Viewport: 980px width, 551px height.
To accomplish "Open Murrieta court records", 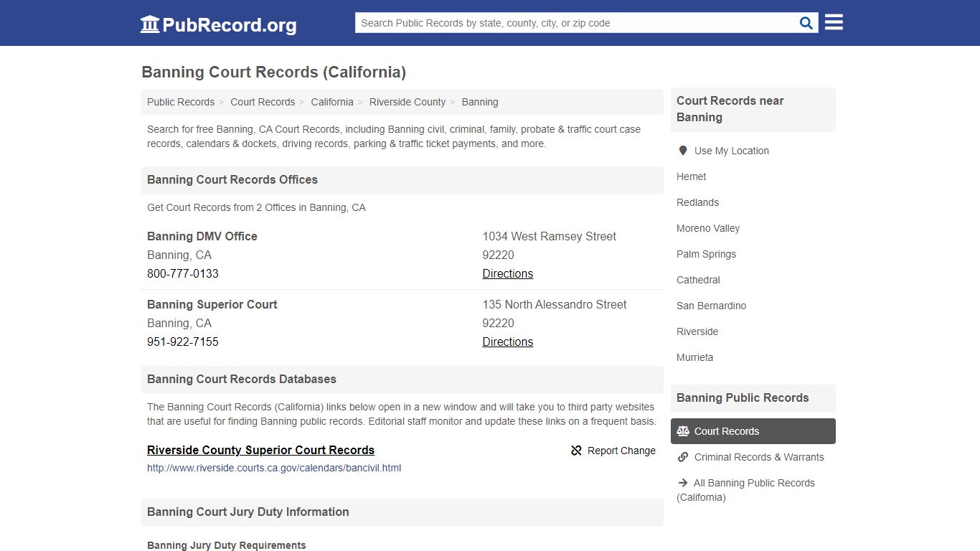I will pyautogui.click(x=695, y=357).
